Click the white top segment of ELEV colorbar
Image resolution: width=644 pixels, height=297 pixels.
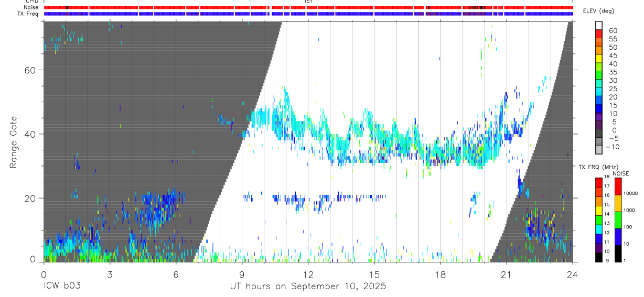pos(598,25)
